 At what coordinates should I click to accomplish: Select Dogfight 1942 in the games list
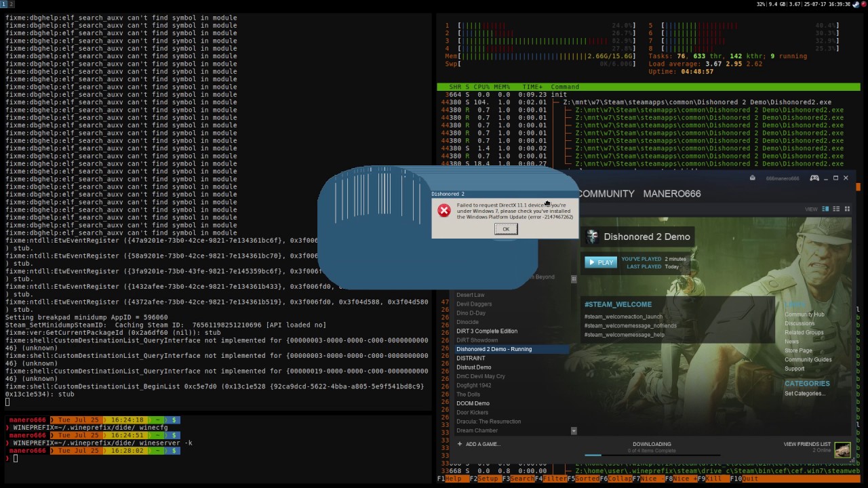click(x=474, y=385)
